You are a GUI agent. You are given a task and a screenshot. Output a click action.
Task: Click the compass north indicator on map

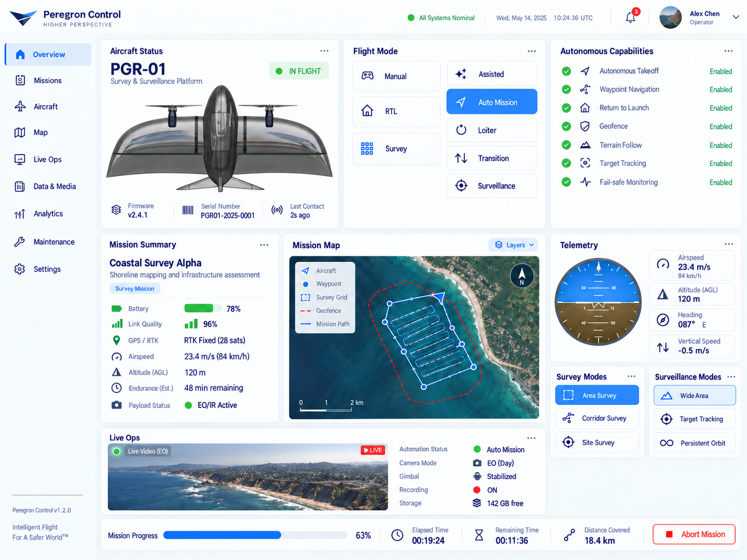click(522, 275)
